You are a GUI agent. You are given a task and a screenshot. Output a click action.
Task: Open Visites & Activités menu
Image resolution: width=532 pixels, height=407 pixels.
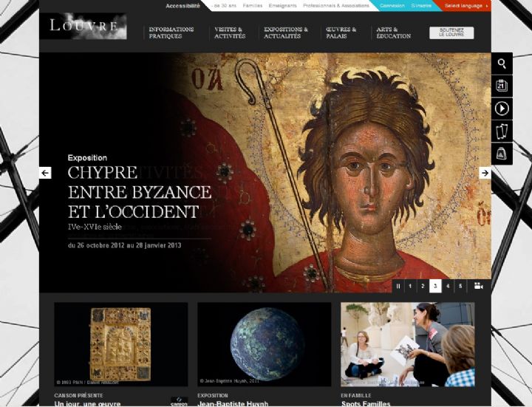click(x=230, y=33)
